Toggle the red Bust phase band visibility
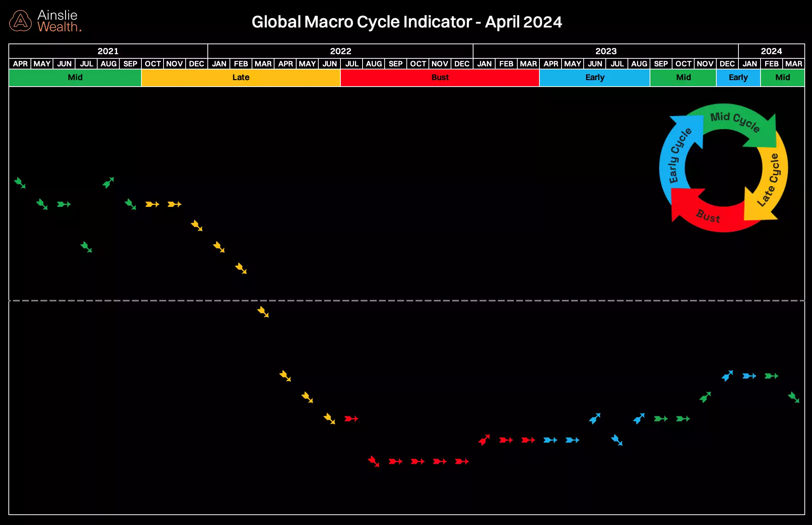 440,77
